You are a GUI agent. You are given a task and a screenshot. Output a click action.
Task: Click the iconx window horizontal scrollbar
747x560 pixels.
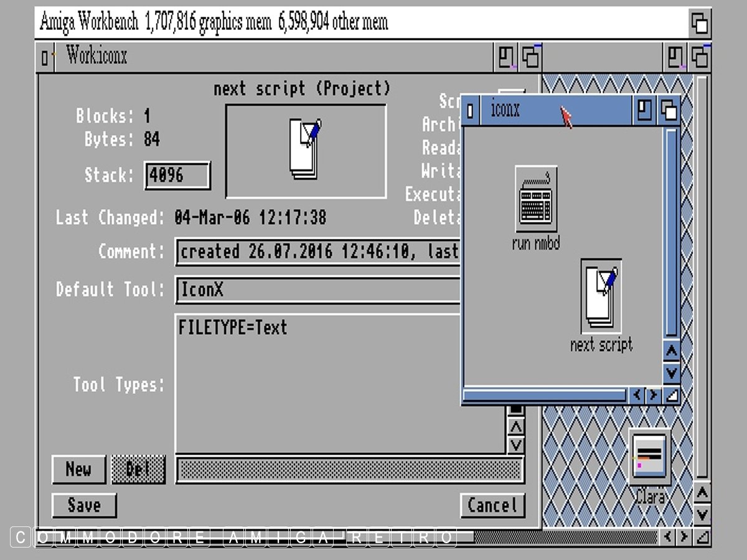545,395
